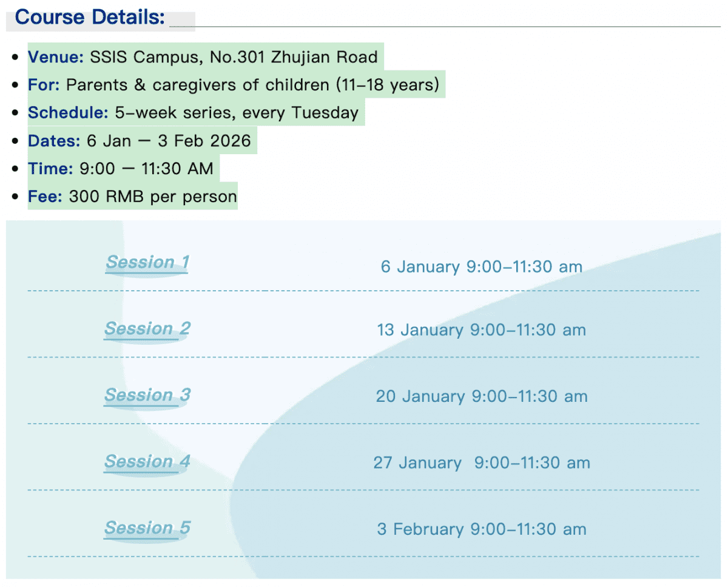Image resolution: width=728 pixels, height=587 pixels.
Task: Click the Session 3 link
Action: (147, 395)
